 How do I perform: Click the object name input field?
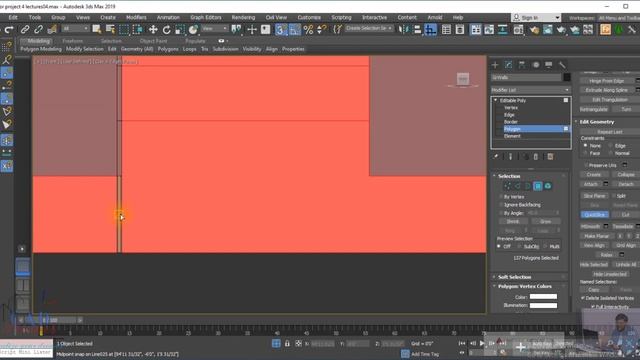(x=526, y=77)
